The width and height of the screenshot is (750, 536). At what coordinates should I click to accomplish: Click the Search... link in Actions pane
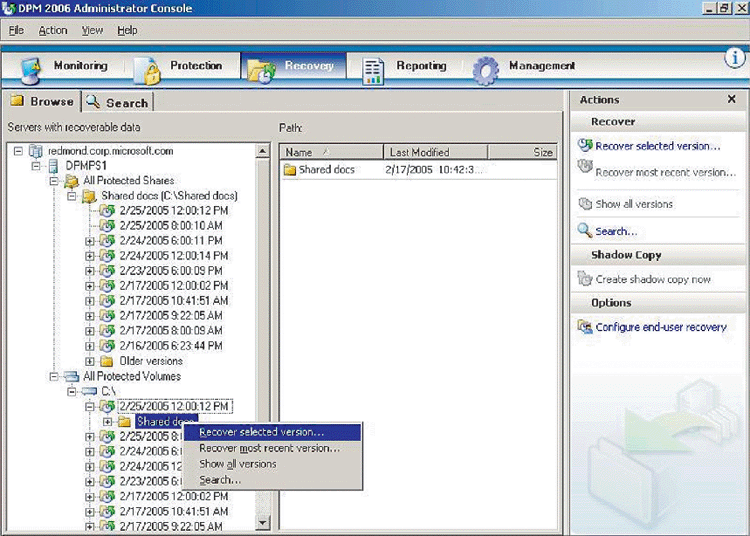tap(616, 231)
